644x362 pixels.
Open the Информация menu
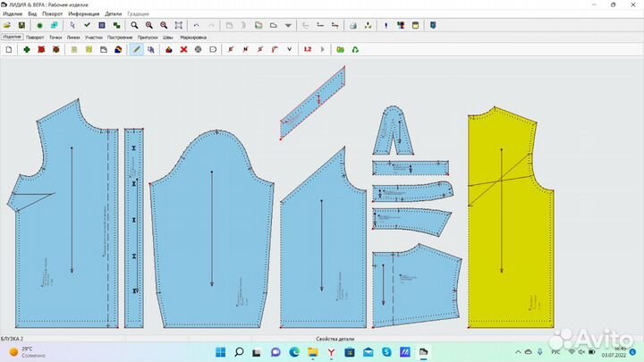click(84, 14)
